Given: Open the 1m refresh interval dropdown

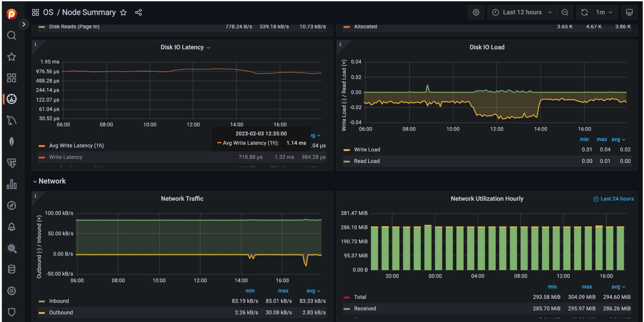Looking at the screenshot, I should [x=604, y=13].
